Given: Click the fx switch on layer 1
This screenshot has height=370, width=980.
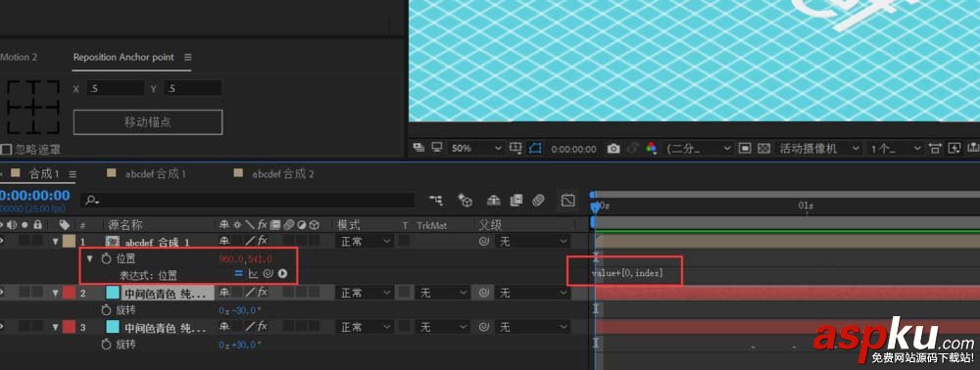Looking at the screenshot, I should tap(263, 240).
